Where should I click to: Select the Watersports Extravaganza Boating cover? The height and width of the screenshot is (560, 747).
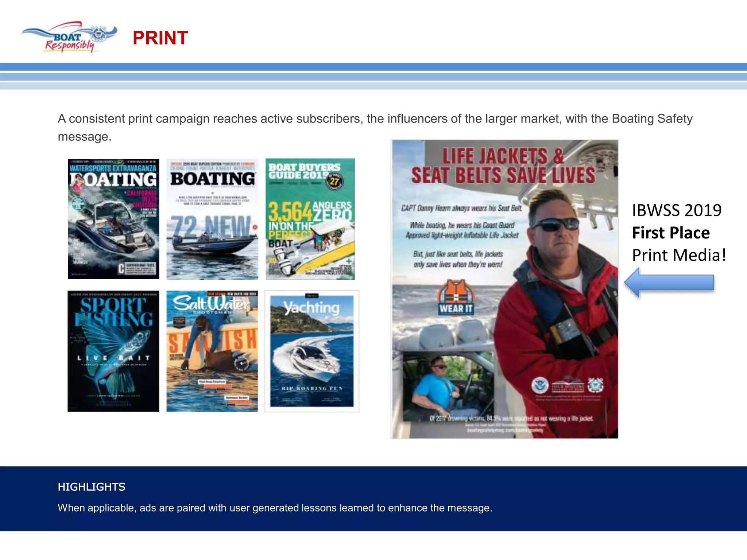[x=113, y=219]
